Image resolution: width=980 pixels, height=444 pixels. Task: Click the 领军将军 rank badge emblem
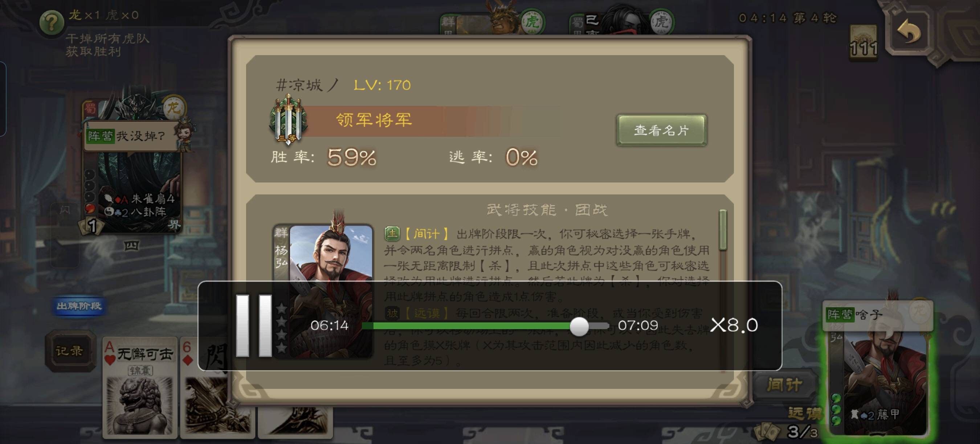click(288, 119)
